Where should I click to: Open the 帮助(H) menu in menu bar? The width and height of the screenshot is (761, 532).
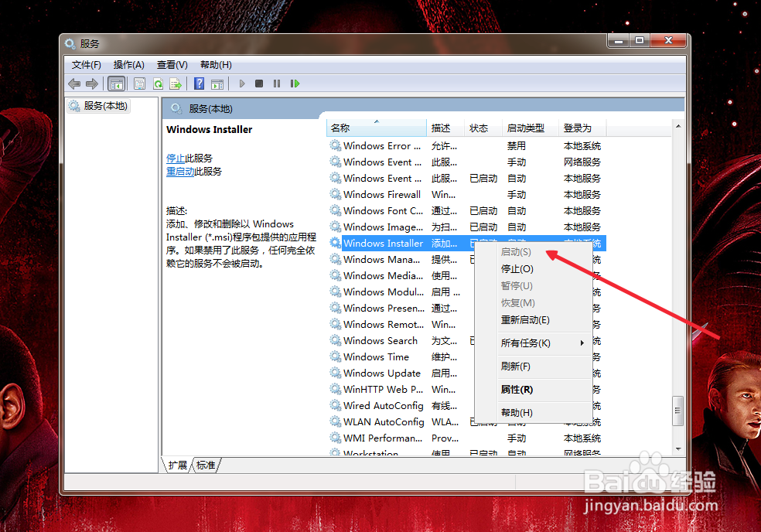216,64
